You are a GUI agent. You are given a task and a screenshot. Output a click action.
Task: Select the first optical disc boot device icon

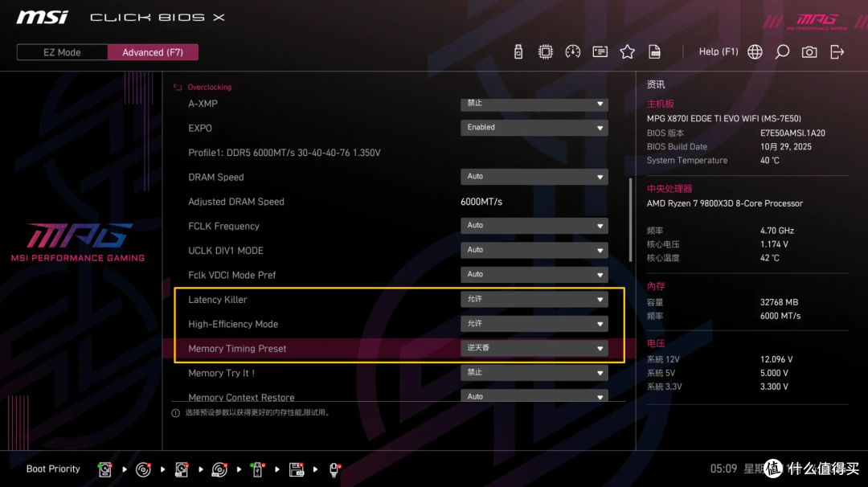pyautogui.click(x=143, y=469)
